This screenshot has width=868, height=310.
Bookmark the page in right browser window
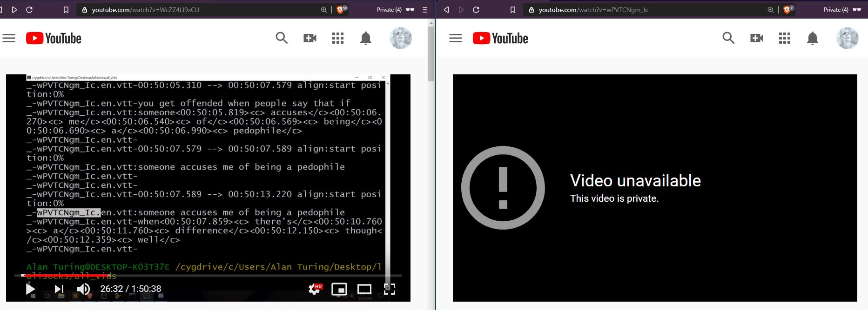coord(513,10)
